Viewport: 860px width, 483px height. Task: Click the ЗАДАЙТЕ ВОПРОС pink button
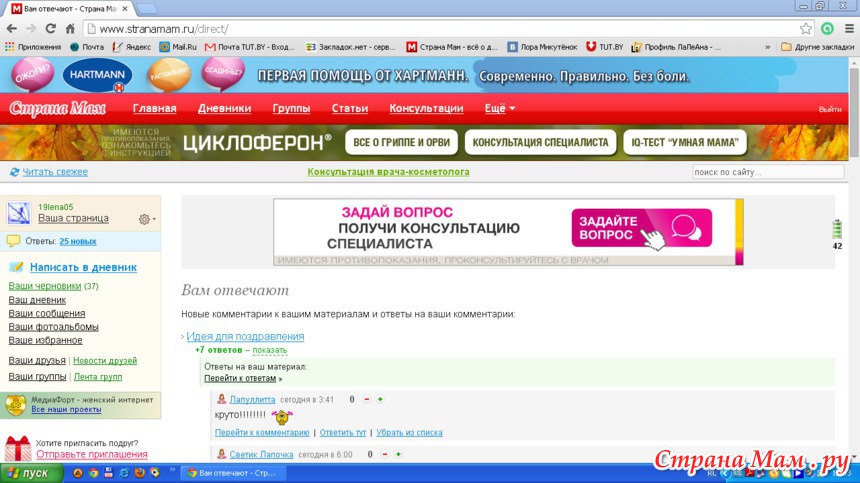(642, 228)
